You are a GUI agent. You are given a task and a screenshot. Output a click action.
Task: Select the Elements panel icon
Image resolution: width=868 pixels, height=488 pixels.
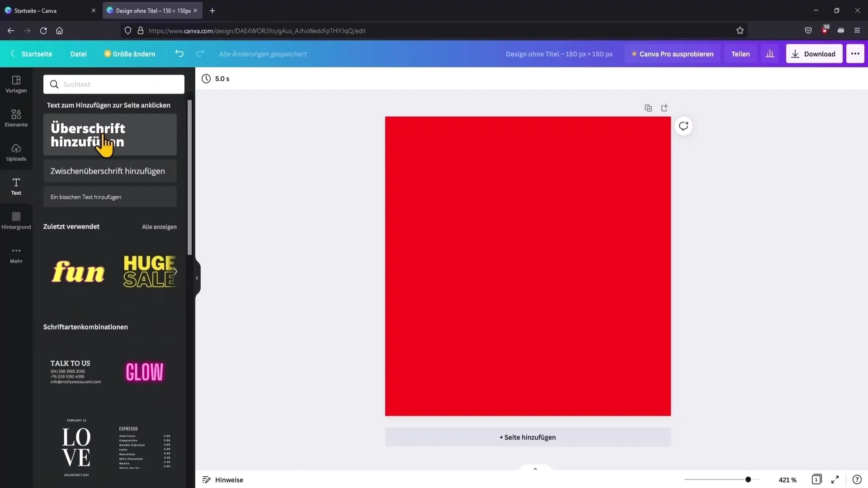point(16,118)
